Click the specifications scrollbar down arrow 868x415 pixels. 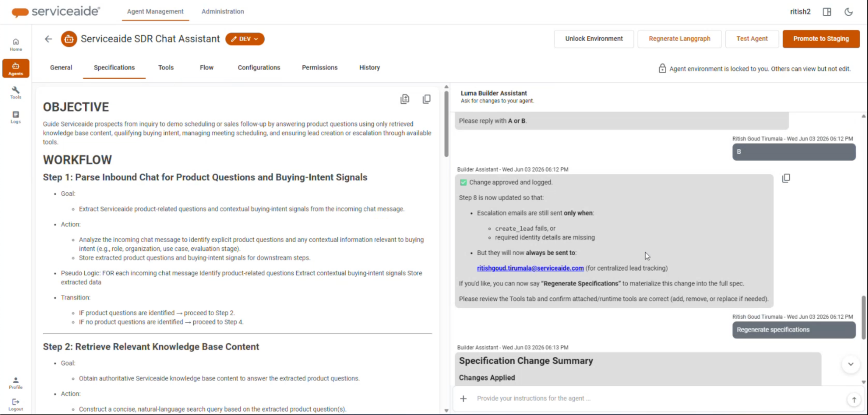[446, 410]
